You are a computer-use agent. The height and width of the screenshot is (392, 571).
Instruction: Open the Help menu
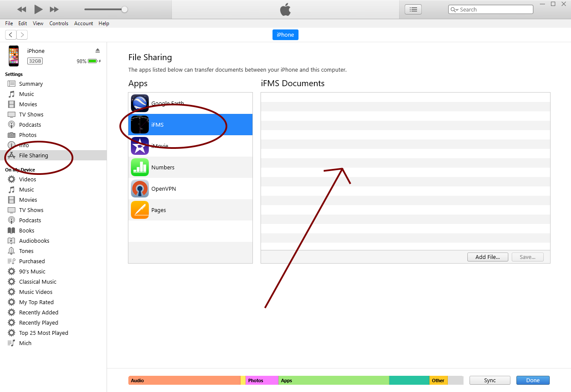pyautogui.click(x=104, y=23)
